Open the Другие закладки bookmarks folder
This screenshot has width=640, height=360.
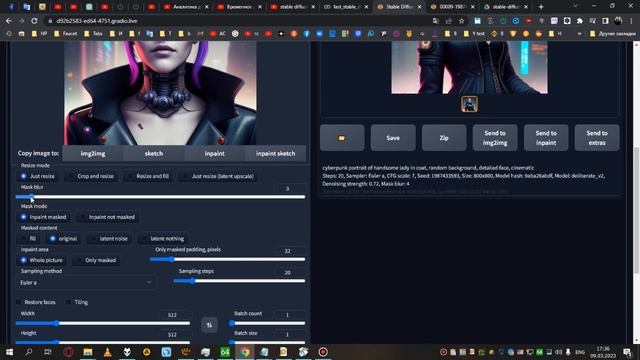613,34
